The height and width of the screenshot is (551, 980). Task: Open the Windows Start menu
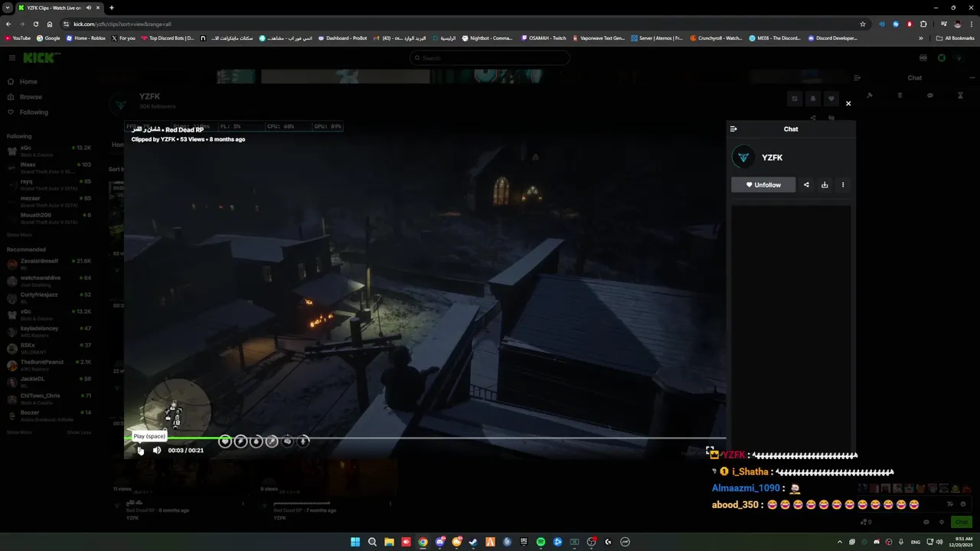point(355,542)
